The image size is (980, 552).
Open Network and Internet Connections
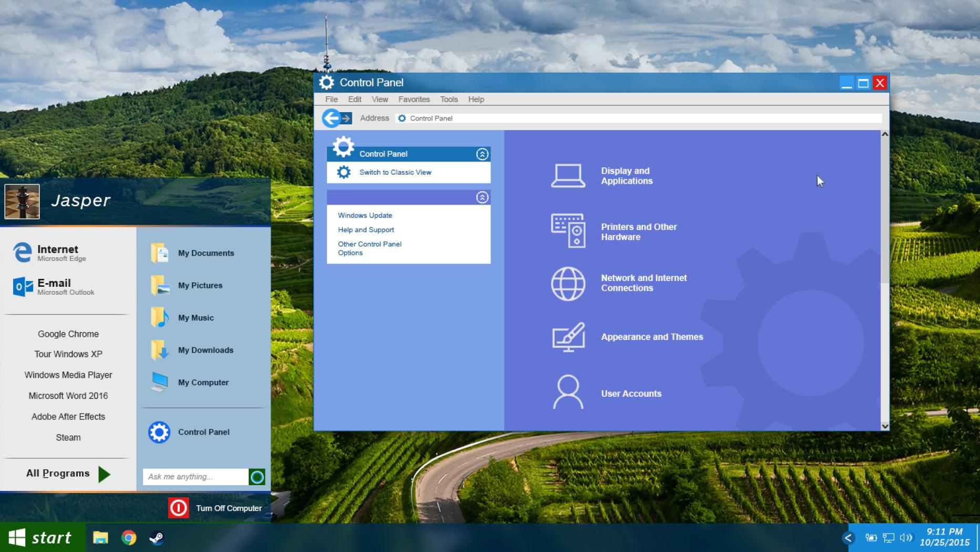pyautogui.click(x=644, y=283)
